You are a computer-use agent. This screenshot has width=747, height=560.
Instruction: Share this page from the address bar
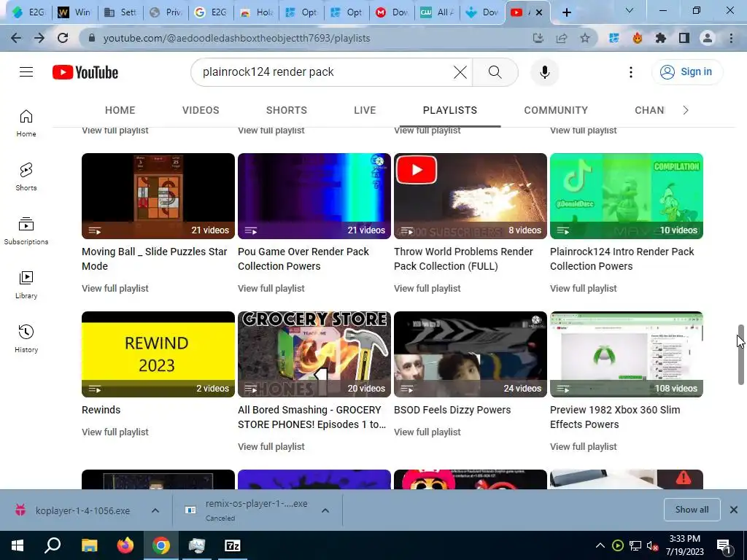(562, 38)
